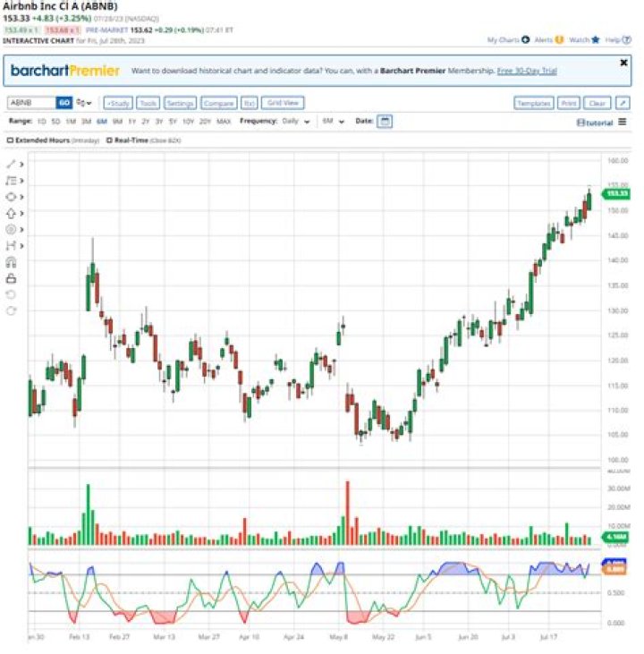This screenshot has width=644, height=654.
Task: Undo the last drawing action
Action: (11, 294)
